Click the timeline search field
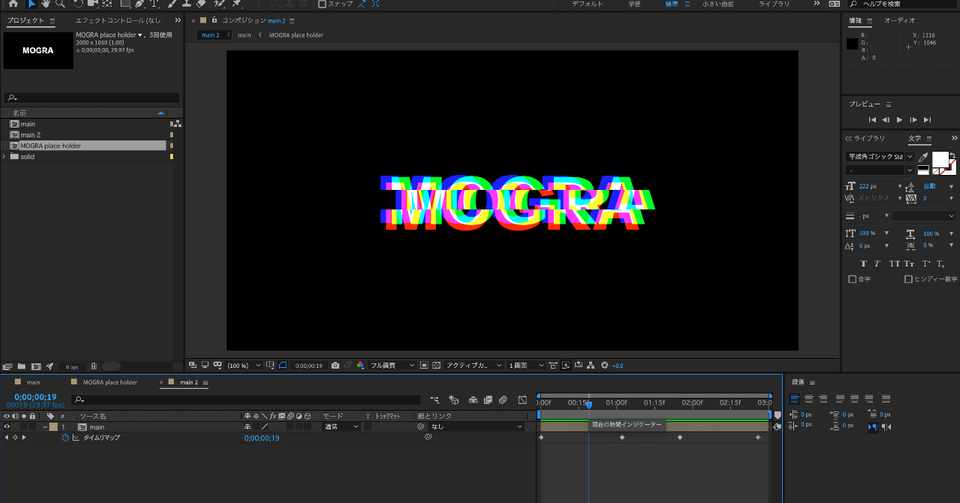Image resolution: width=960 pixels, height=503 pixels. [x=247, y=400]
